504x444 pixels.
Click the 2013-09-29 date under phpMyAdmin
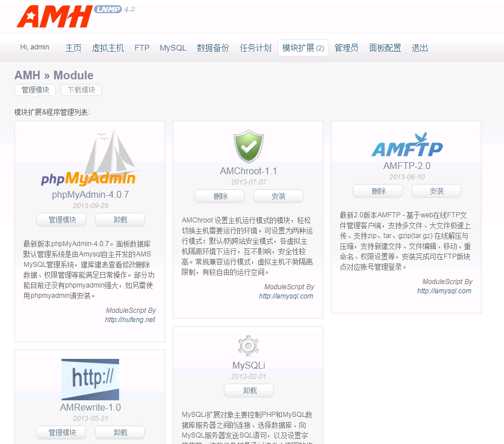(x=90, y=206)
